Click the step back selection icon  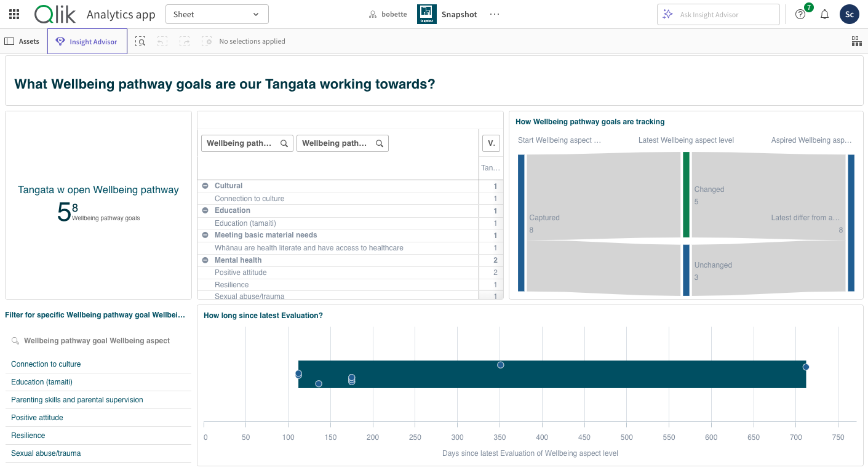162,41
